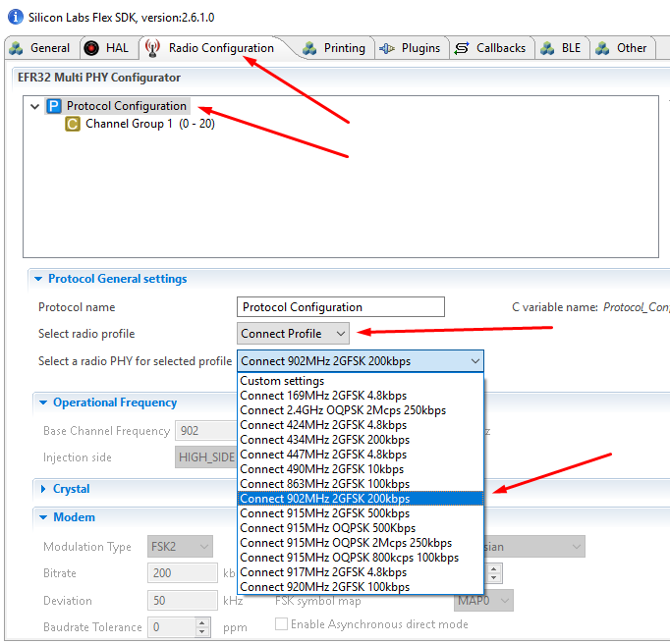Screen dimensions: 670x644
Task: Choose Connect 920MHz 2GFSK 100kbps
Action: click(x=361, y=587)
